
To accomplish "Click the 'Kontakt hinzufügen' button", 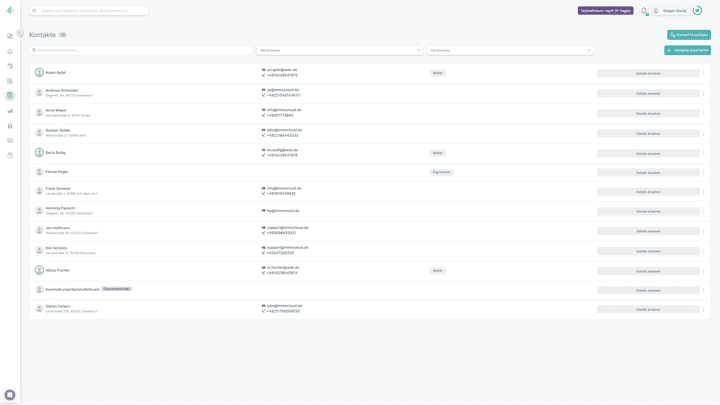I will (689, 35).
